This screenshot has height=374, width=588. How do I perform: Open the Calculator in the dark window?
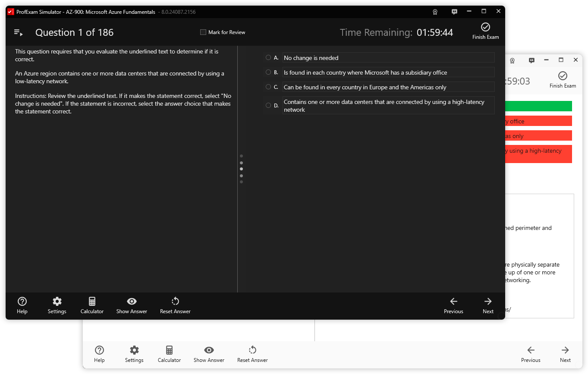92,305
